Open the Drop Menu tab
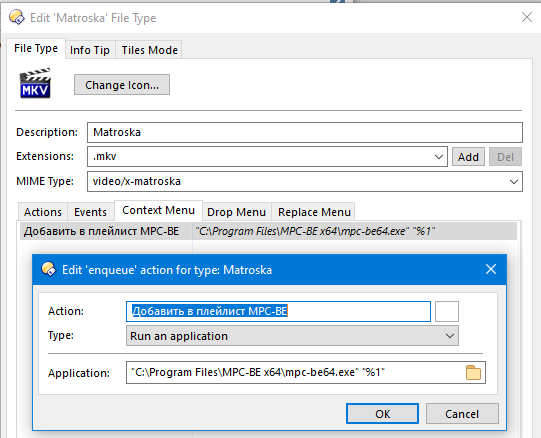The image size is (541, 438). point(236,212)
